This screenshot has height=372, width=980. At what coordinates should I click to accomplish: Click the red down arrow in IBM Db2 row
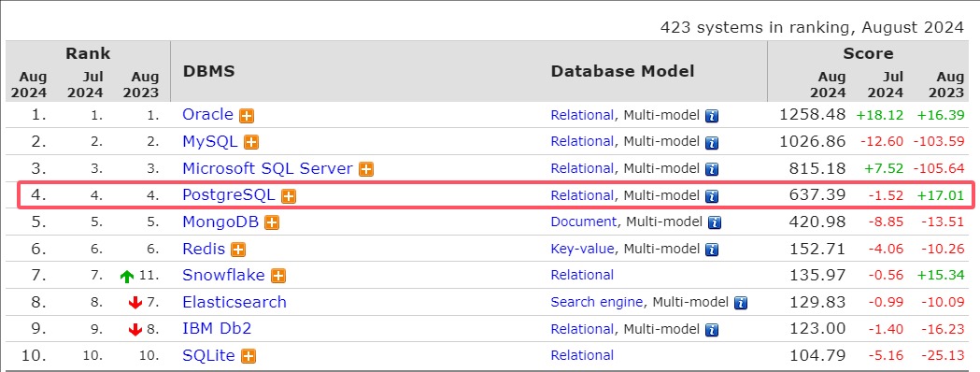(x=135, y=330)
